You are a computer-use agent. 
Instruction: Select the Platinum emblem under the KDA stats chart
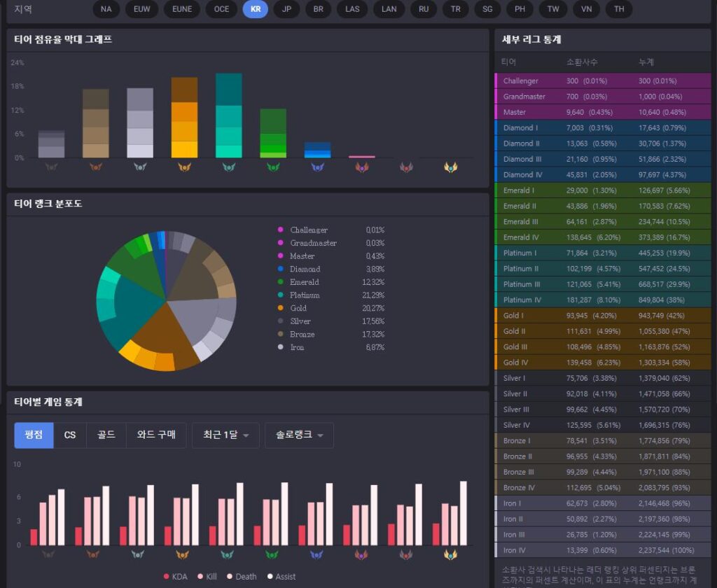[x=228, y=554]
